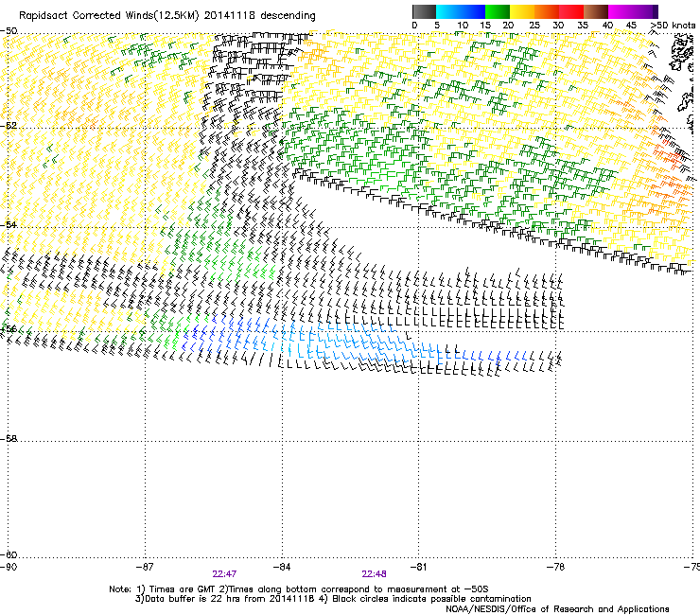This screenshot has height=615, width=700.
Task: Click the orange 25-30 knots legend swatch
Action: coord(547,11)
